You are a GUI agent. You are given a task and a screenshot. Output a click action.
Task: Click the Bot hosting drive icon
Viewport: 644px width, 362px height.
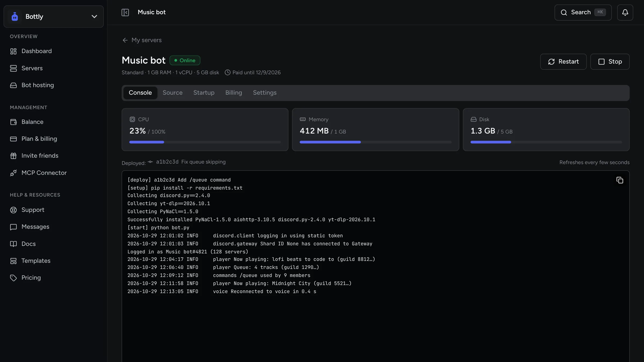pos(13,85)
